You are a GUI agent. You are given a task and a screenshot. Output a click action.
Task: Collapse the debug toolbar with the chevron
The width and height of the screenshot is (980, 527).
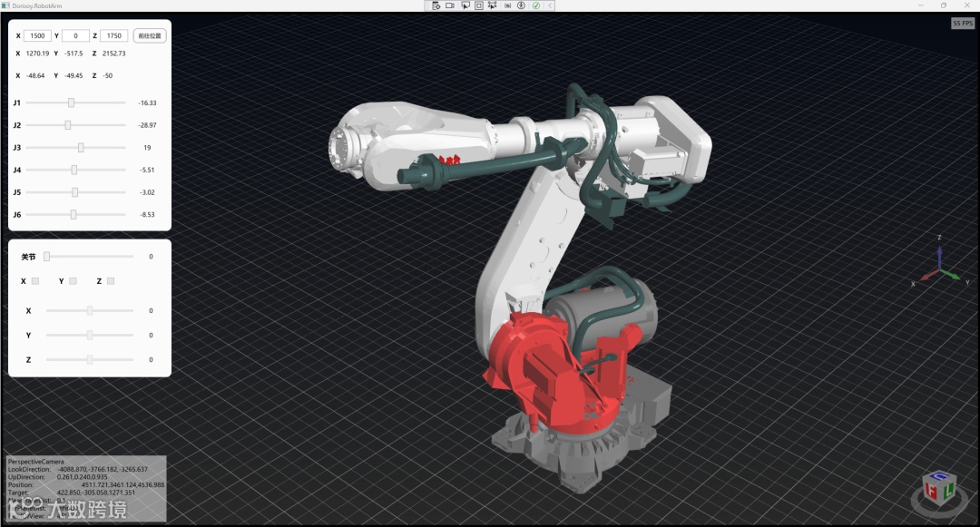coord(550,5)
